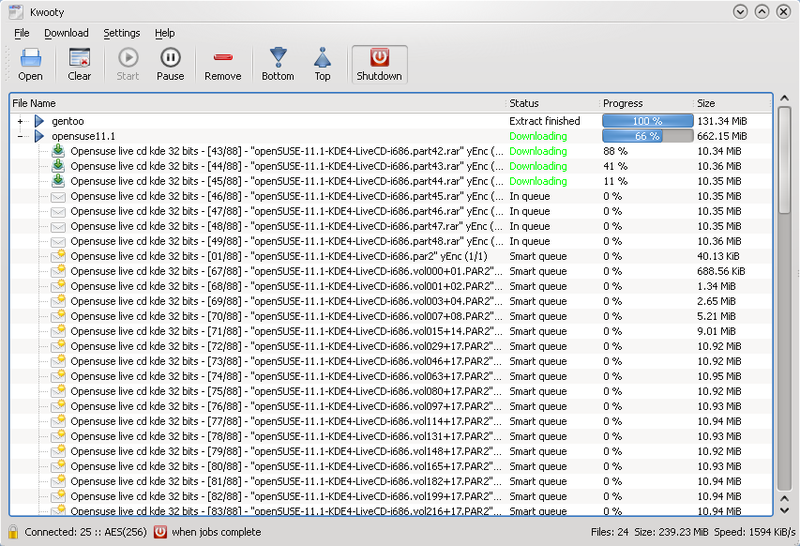This screenshot has height=546, width=800.
Task: Select the [74/88] vol063+17.PAR2 row
Action: [391, 377]
